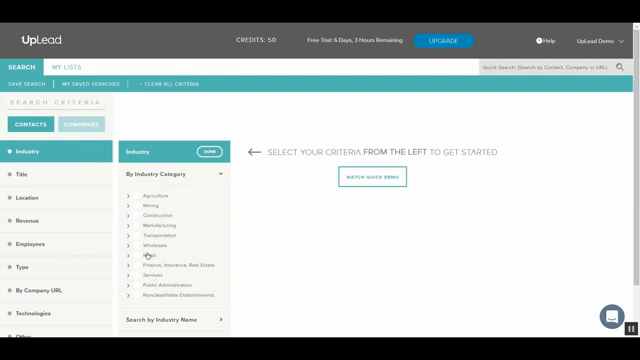
Task: Click the UpLead logo
Action: point(41,40)
